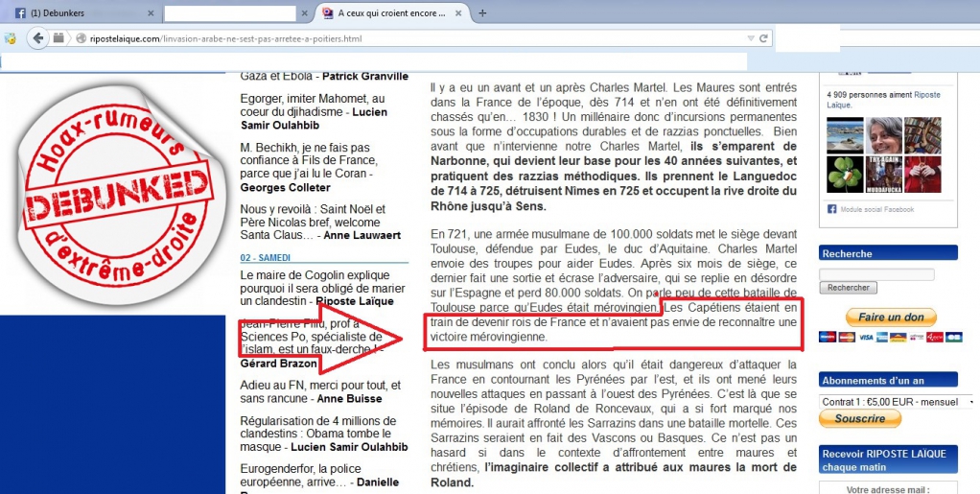Reload the page with the refresh icon

(763, 38)
